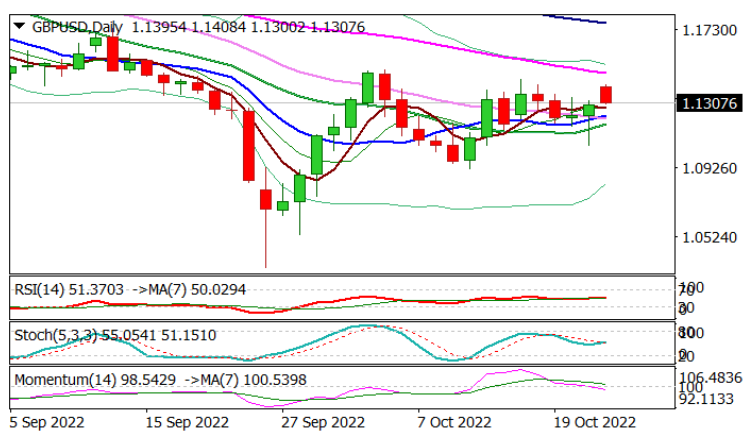Open the chart dropdown triangle beside GBPUSD

click(19, 25)
